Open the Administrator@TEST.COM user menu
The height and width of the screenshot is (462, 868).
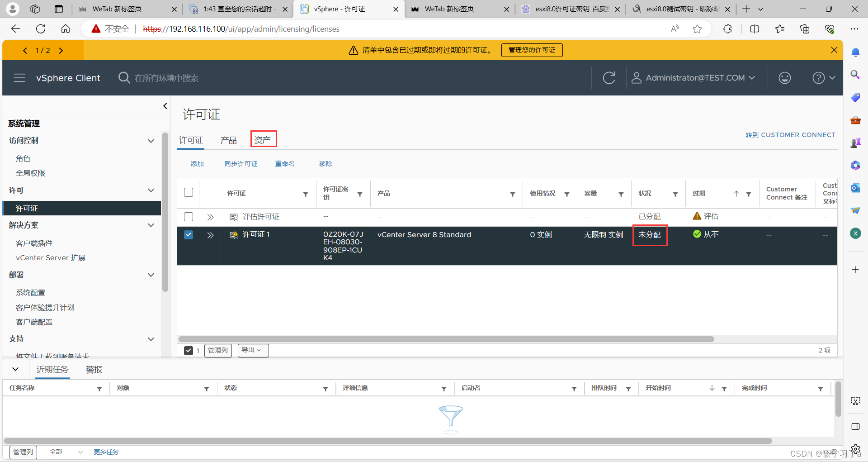(x=693, y=78)
